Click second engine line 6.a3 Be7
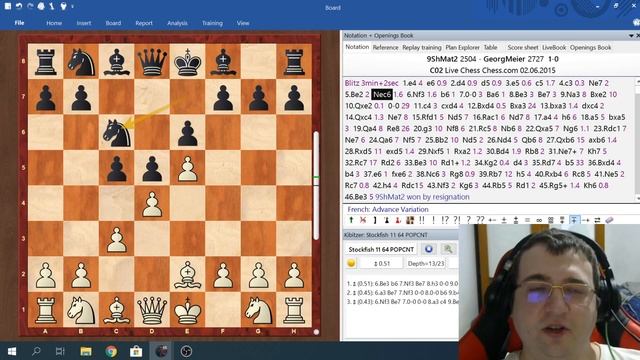 [x=402, y=292]
